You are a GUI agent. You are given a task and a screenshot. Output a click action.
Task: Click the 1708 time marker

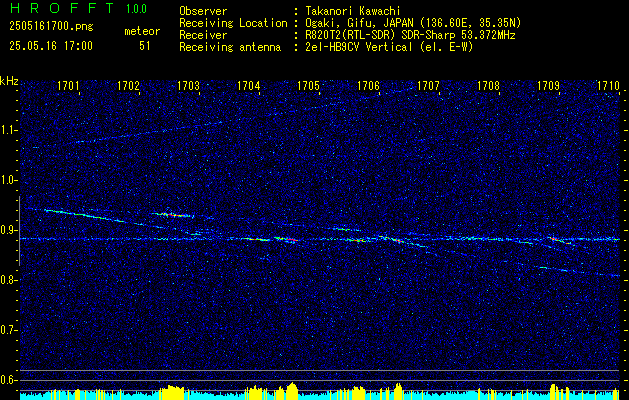pyautogui.click(x=489, y=85)
